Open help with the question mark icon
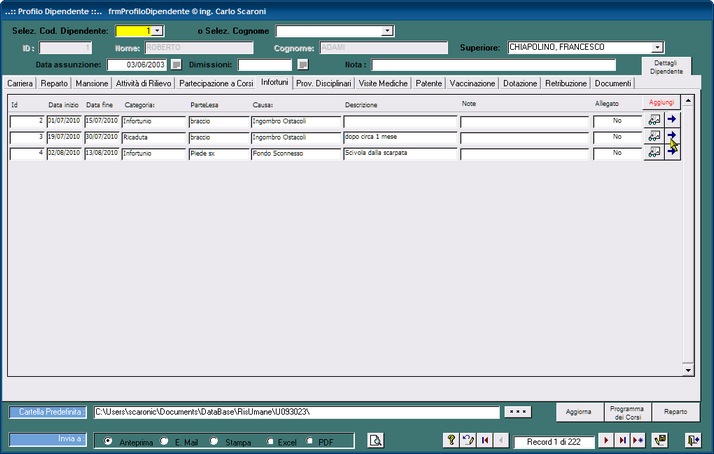The width and height of the screenshot is (714, 454). pos(451,440)
